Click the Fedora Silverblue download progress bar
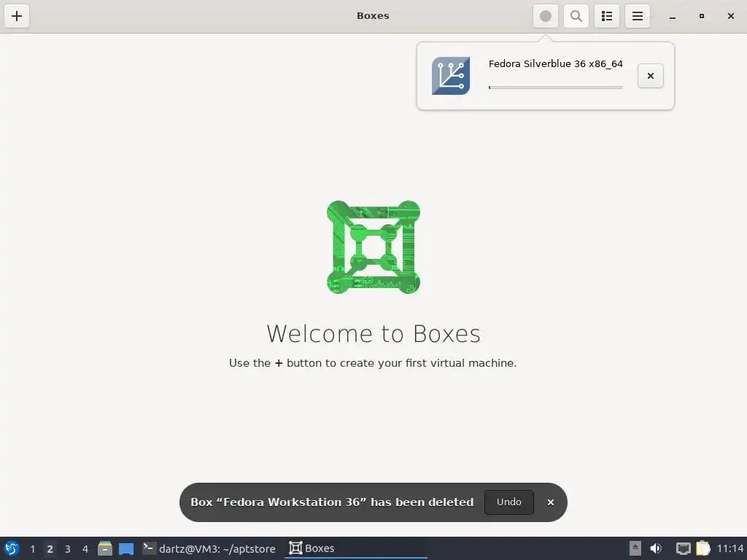 (x=555, y=87)
